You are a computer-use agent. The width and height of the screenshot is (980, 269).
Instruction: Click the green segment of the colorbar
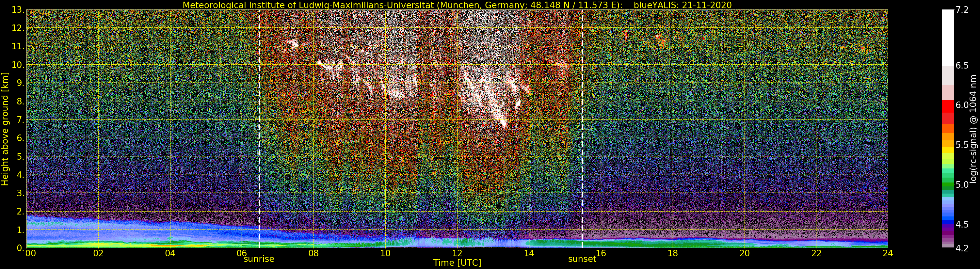pyautogui.click(x=948, y=185)
